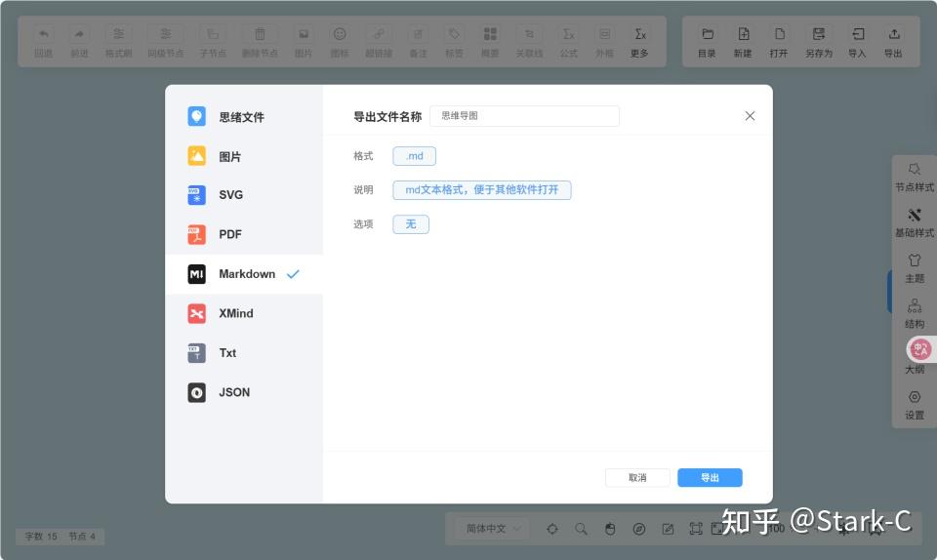Open the 节点样式 sidebar panel
This screenshot has width=937, height=560.
(x=915, y=177)
